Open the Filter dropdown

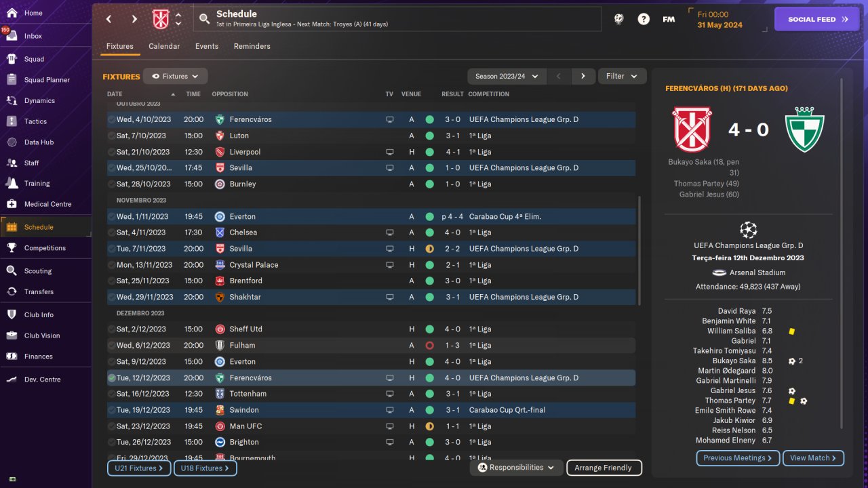(x=622, y=77)
